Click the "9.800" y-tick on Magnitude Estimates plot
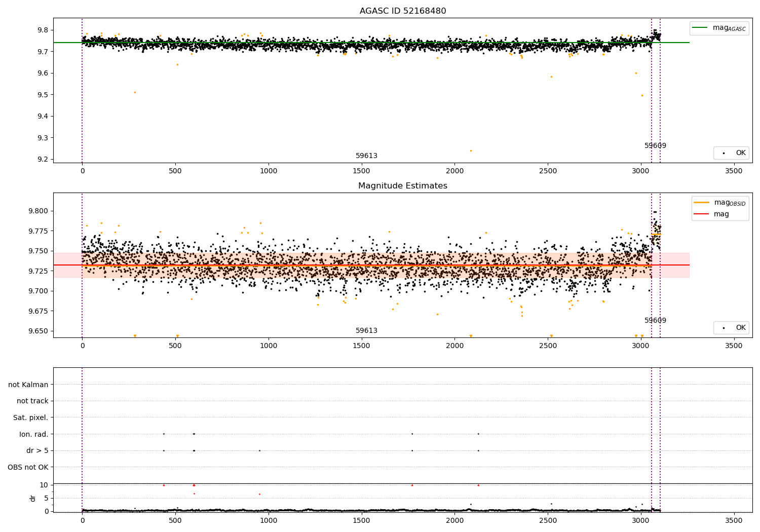The height and width of the screenshot is (532, 760). click(39, 211)
